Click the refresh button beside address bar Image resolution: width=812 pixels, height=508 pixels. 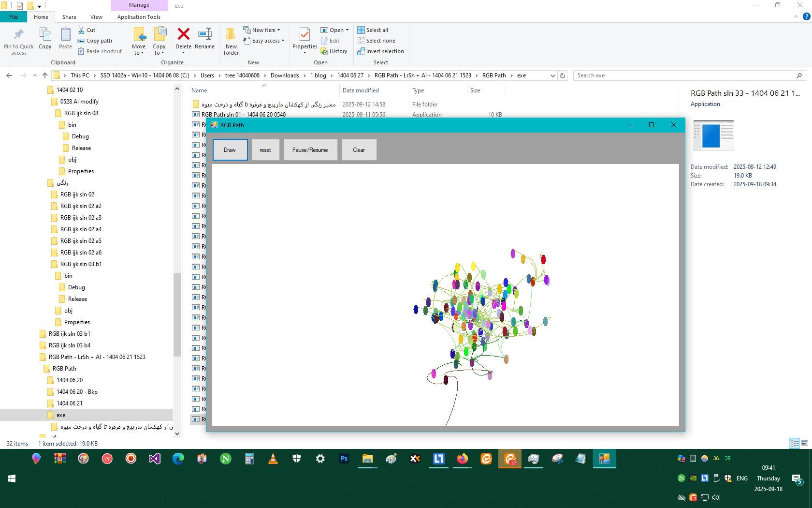pyautogui.click(x=563, y=75)
